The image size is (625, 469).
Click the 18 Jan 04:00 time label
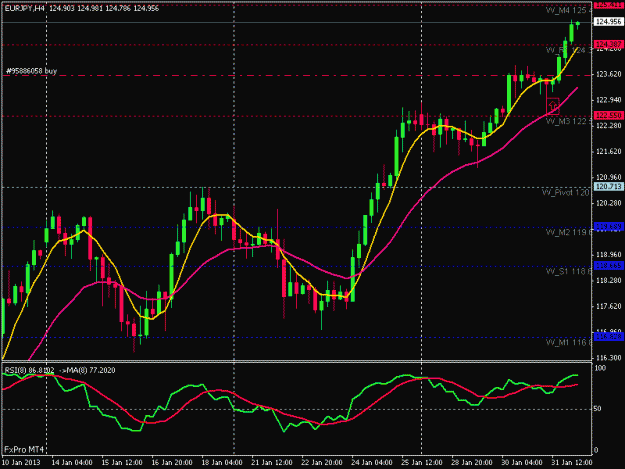pyautogui.click(x=222, y=462)
